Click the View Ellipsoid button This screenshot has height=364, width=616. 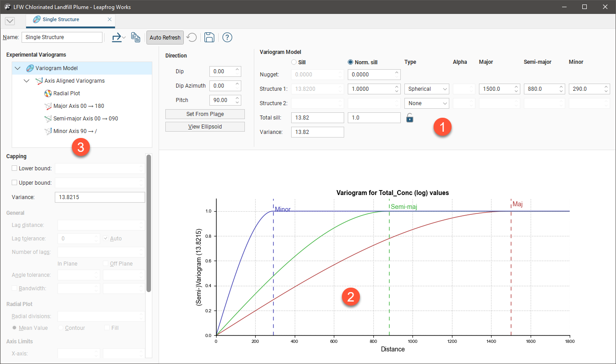[205, 127]
